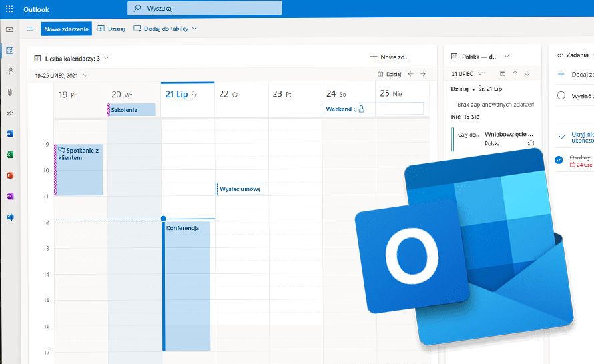594x364 pixels.
Task: Click the plus icon to add task
Action: (561, 74)
